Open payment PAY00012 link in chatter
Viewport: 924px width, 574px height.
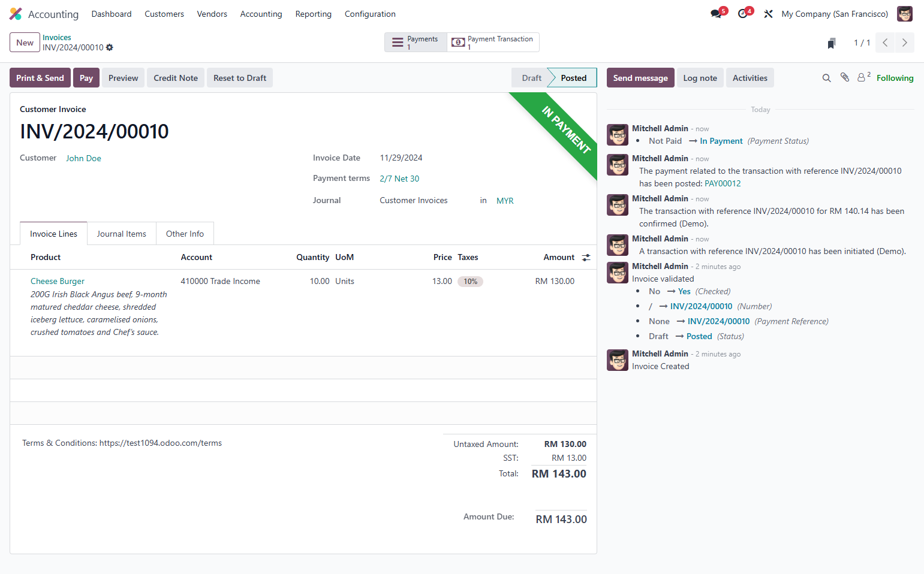click(723, 183)
